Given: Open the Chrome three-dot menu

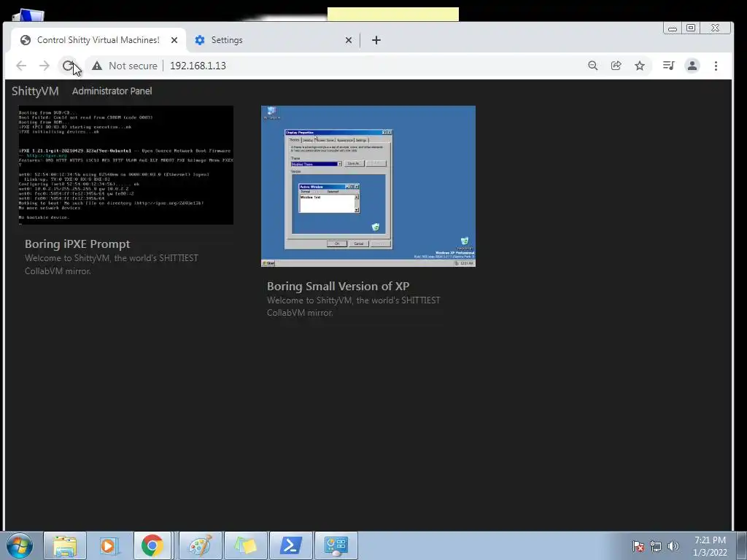Looking at the screenshot, I should pyautogui.click(x=716, y=66).
